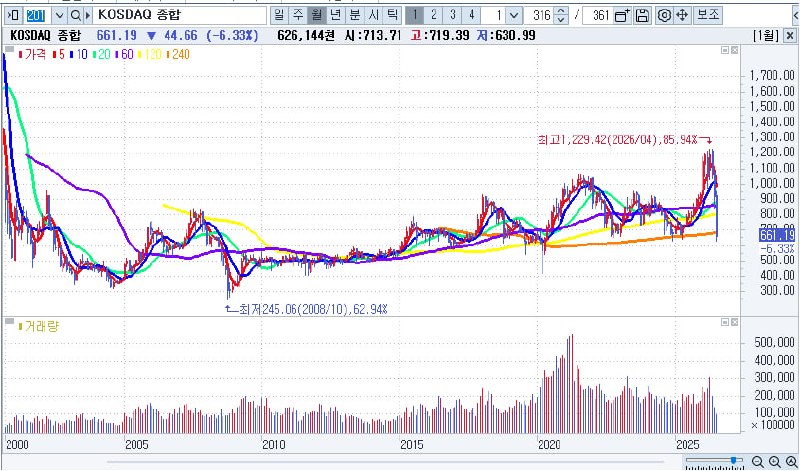The image size is (800, 471).
Task: Select the 시 (hour) chart period
Action: click(373, 16)
